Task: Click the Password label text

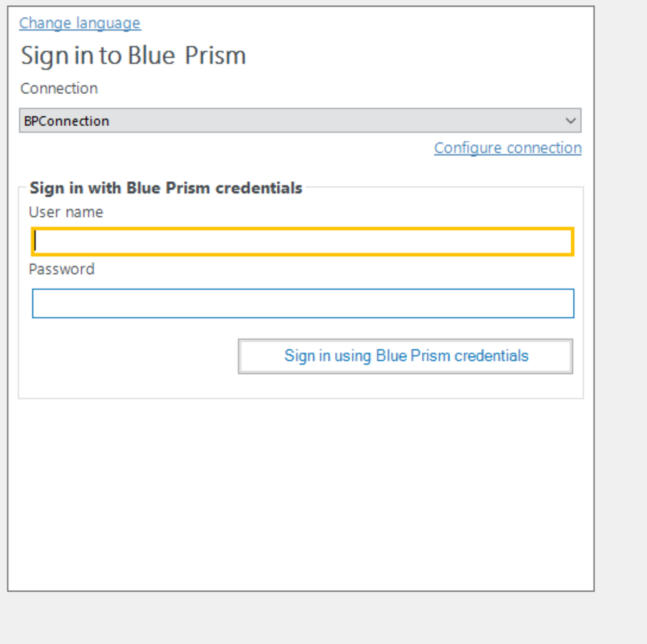Action: (x=62, y=269)
